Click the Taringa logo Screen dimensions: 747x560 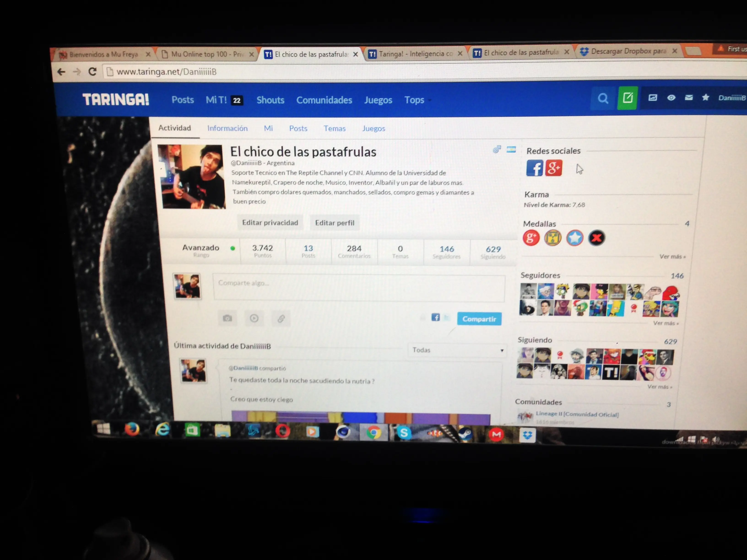pos(116,100)
